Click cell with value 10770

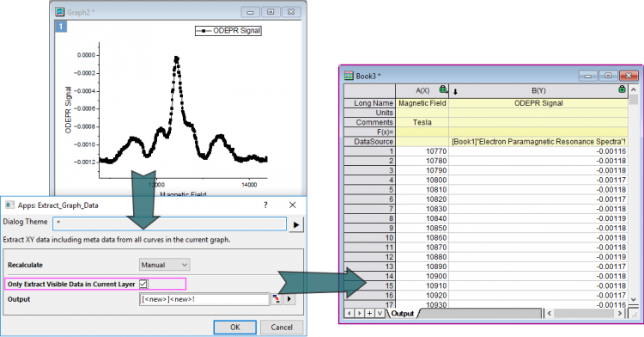click(422, 150)
